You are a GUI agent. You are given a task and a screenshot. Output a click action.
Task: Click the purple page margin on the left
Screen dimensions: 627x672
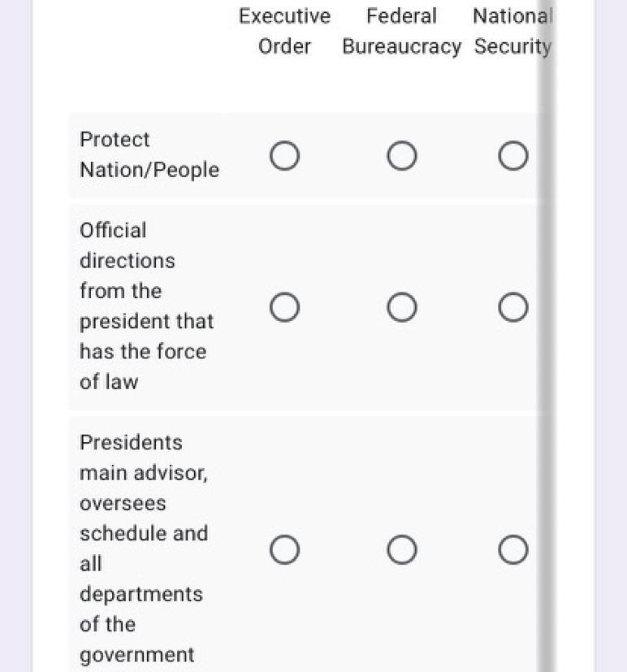click(x=15, y=325)
